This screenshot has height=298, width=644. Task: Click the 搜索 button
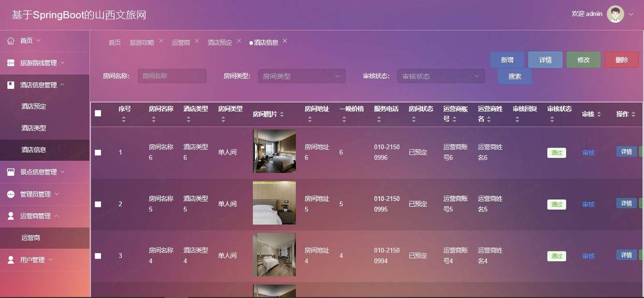(515, 76)
